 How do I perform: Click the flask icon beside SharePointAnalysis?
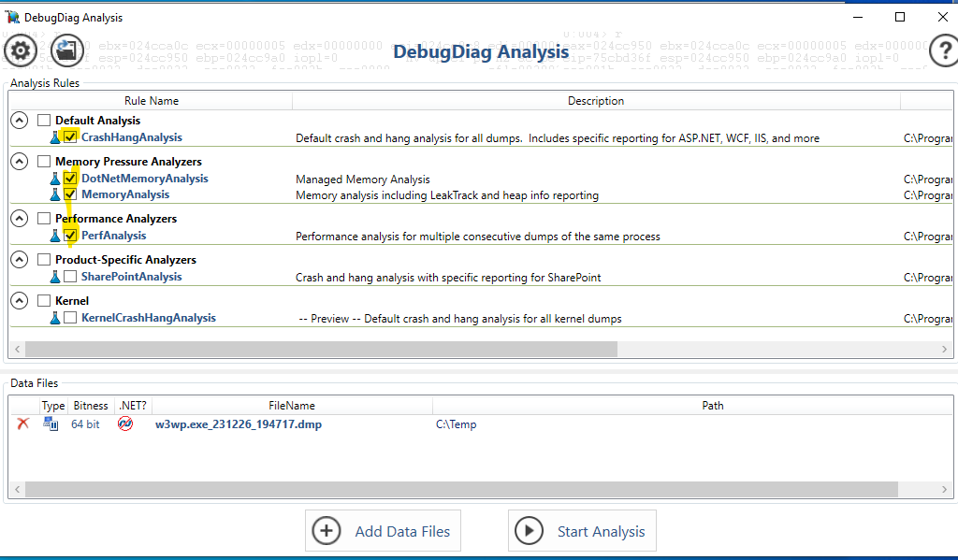[55, 276]
